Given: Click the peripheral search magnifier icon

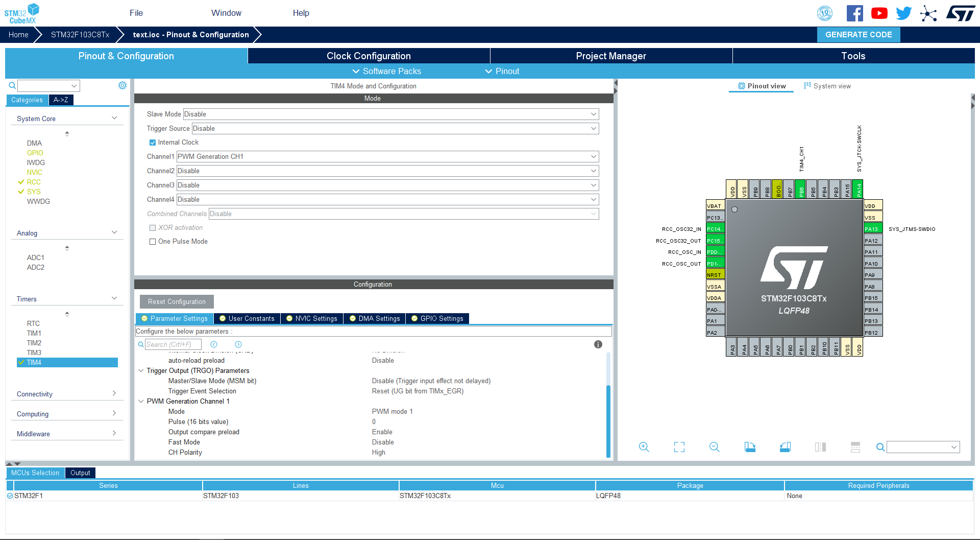Looking at the screenshot, I should pyautogui.click(x=12, y=85).
